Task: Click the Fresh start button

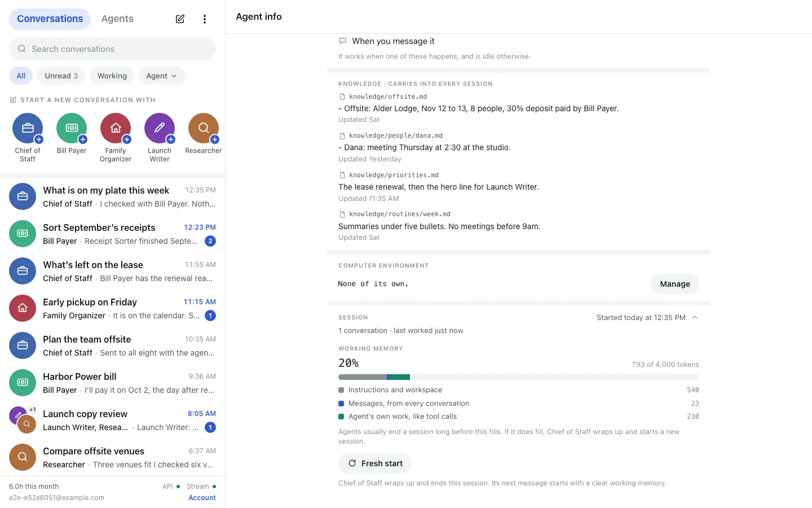Action: [x=375, y=463]
